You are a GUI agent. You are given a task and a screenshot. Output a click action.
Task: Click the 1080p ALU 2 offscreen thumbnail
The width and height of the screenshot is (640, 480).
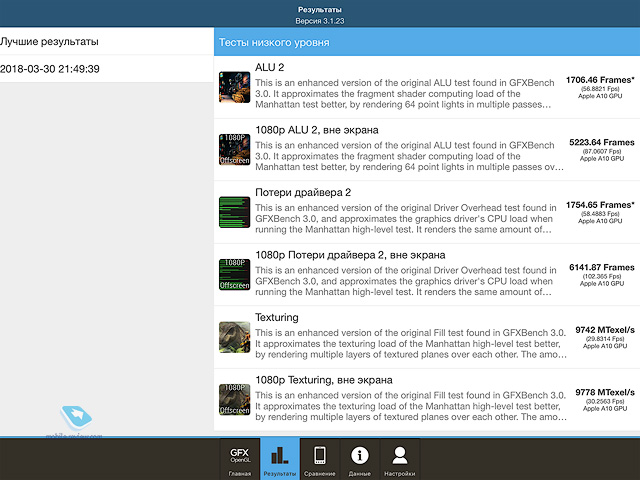pyautogui.click(x=234, y=149)
